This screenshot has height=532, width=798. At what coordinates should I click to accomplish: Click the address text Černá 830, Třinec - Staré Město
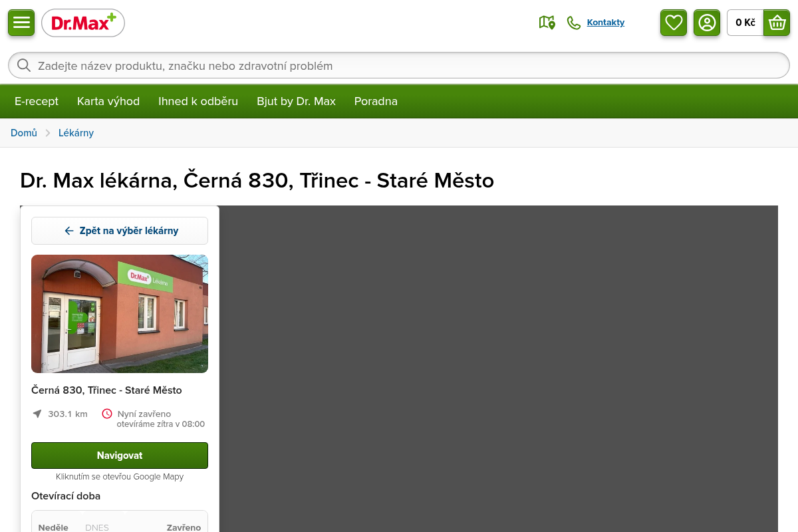pyautogui.click(x=106, y=390)
